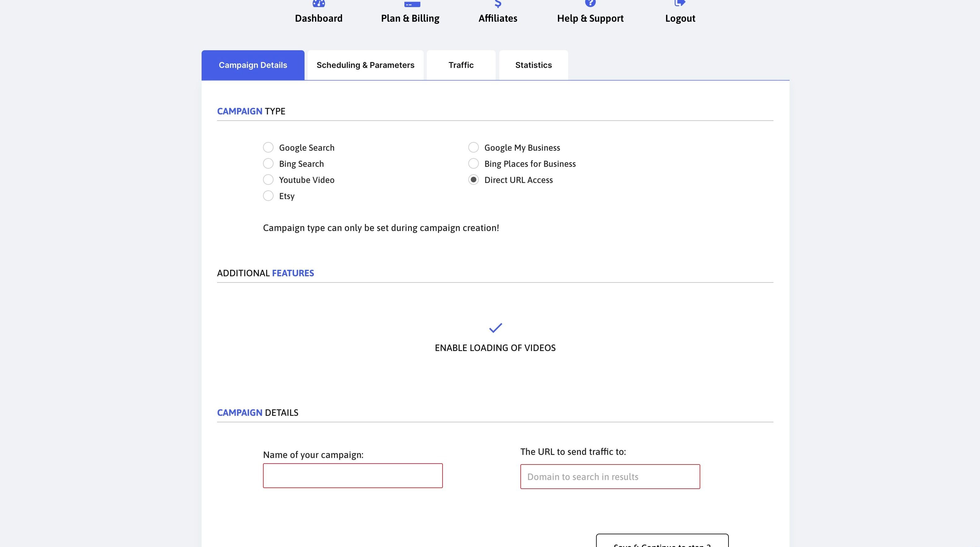Screen dimensions: 980x547
Task: Click the ENABLE LOADING OF VIDEOS label
Action: [x=495, y=348]
